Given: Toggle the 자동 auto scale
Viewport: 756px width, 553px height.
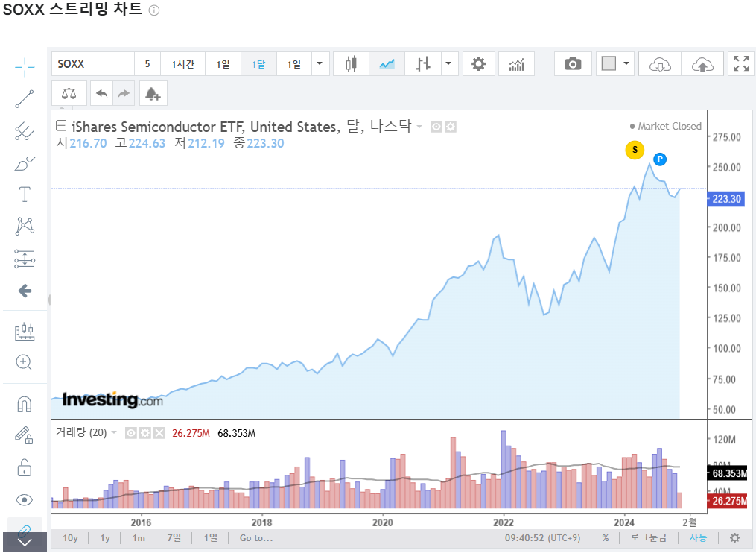Looking at the screenshot, I should (x=698, y=537).
